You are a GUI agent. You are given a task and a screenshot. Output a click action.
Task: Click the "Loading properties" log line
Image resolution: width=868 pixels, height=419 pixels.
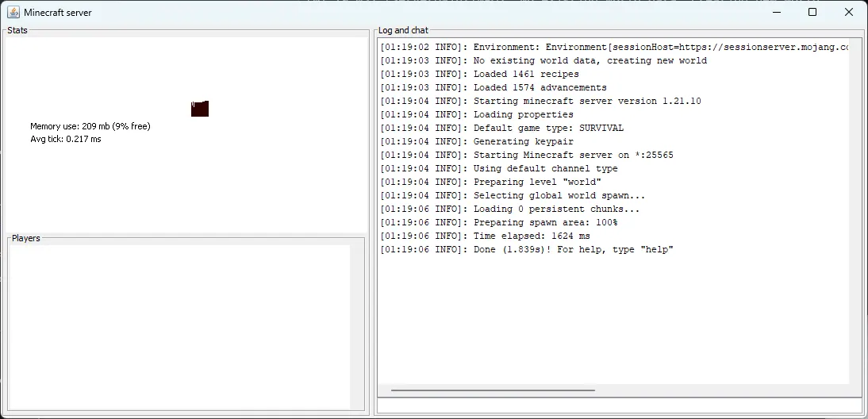click(477, 114)
